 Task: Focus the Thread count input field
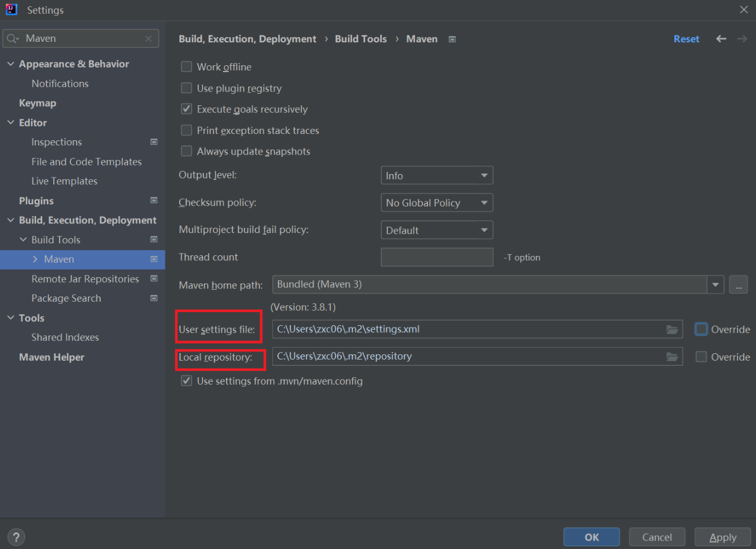tap(437, 257)
